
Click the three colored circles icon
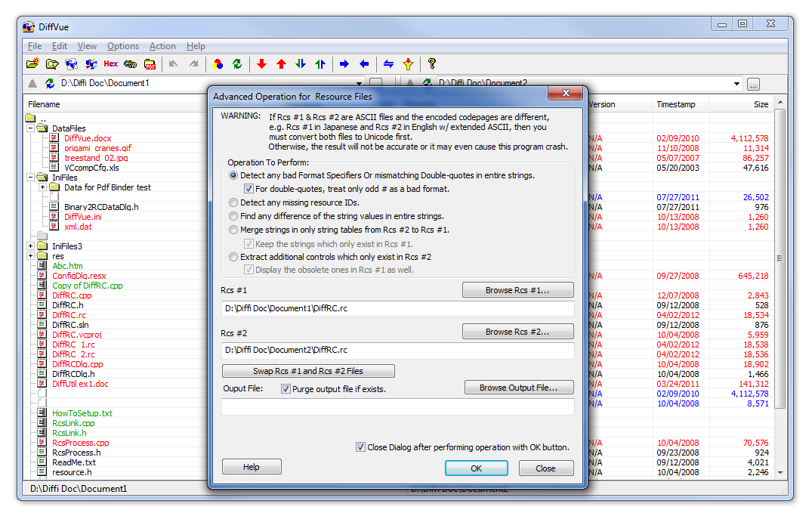pyautogui.click(x=218, y=63)
